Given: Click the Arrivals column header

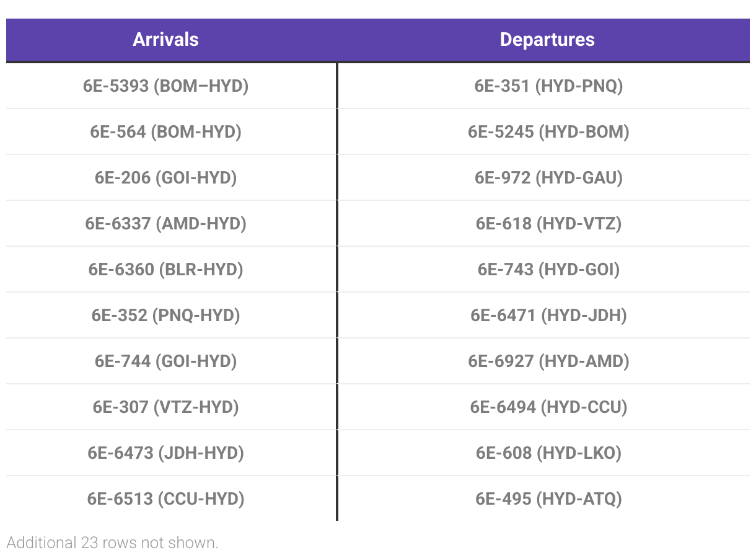Looking at the screenshot, I should pos(165,40).
